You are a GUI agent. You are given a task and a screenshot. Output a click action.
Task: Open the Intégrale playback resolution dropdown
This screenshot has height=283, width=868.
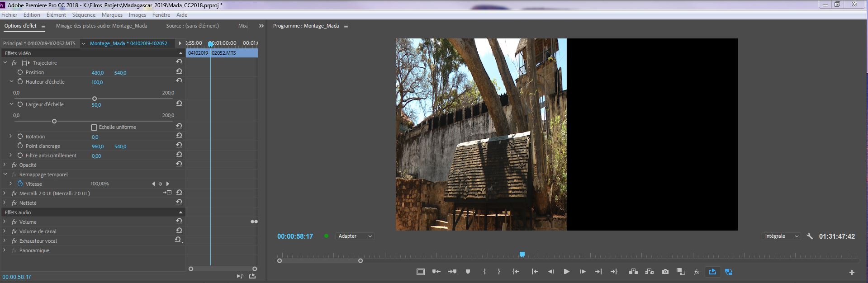pyautogui.click(x=781, y=236)
